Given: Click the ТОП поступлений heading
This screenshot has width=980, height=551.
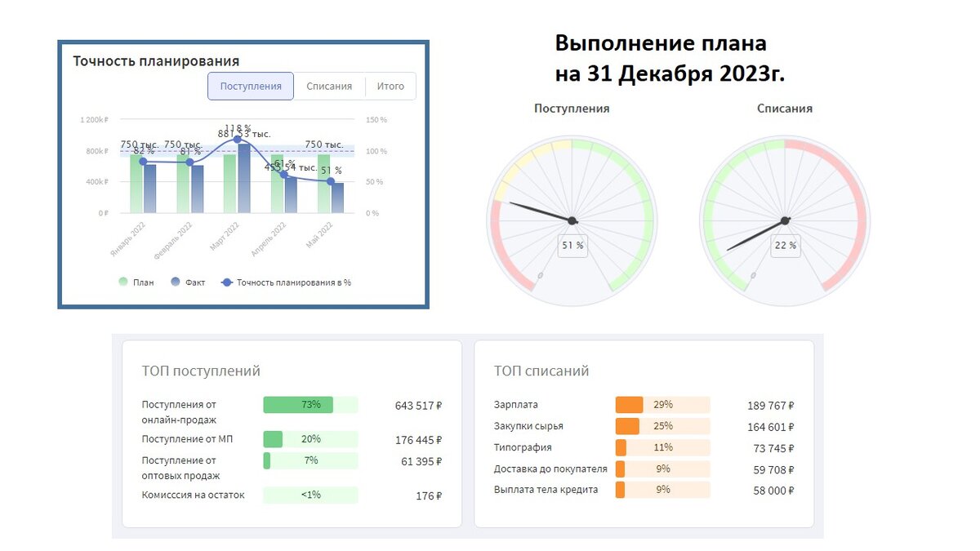Looking at the screenshot, I should pyautogui.click(x=201, y=371).
